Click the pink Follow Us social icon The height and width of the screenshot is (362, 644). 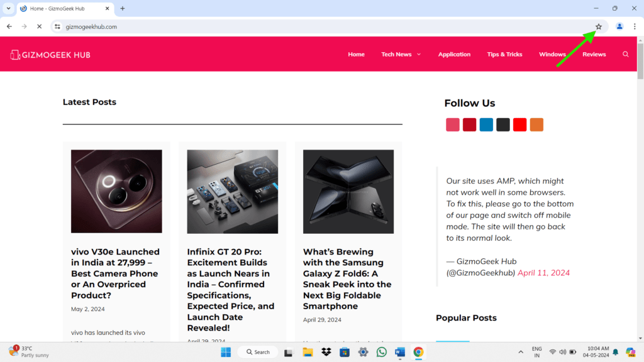tap(453, 125)
